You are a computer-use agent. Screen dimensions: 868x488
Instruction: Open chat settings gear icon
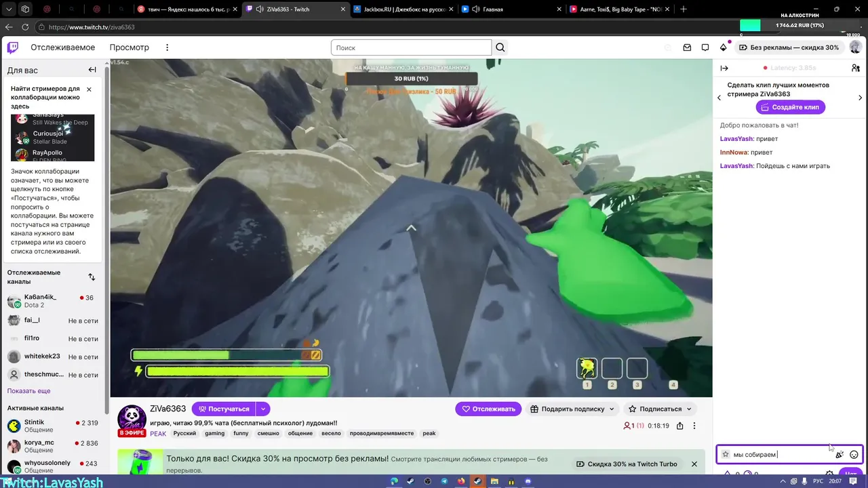[x=829, y=474]
